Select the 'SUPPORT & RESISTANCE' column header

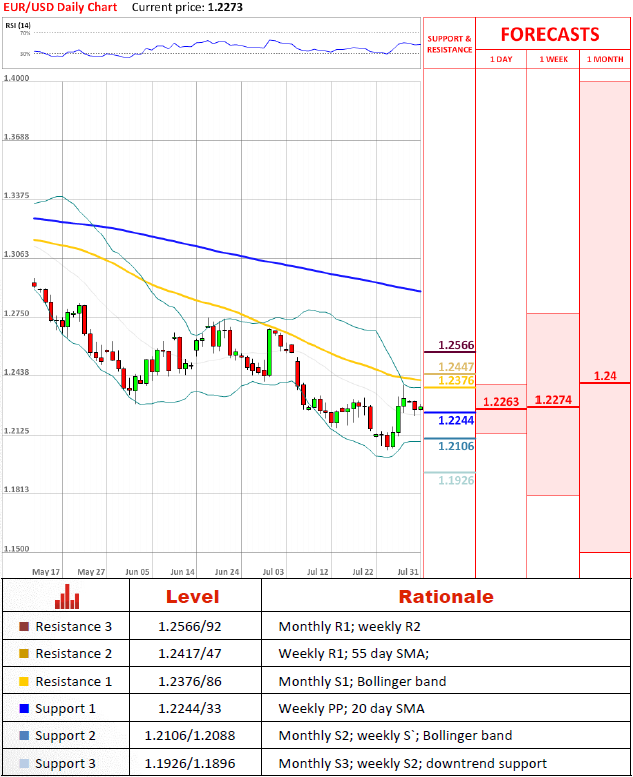[450, 44]
